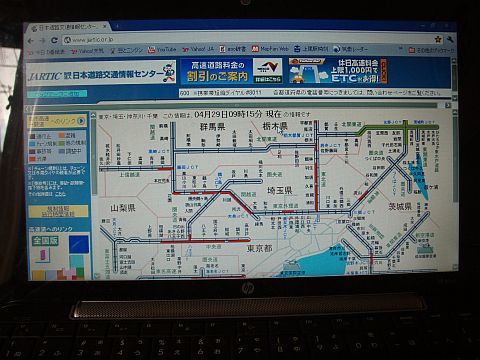480x360 pixels.
Task: Click the highway toll discount banner
Action: click(x=232, y=71)
